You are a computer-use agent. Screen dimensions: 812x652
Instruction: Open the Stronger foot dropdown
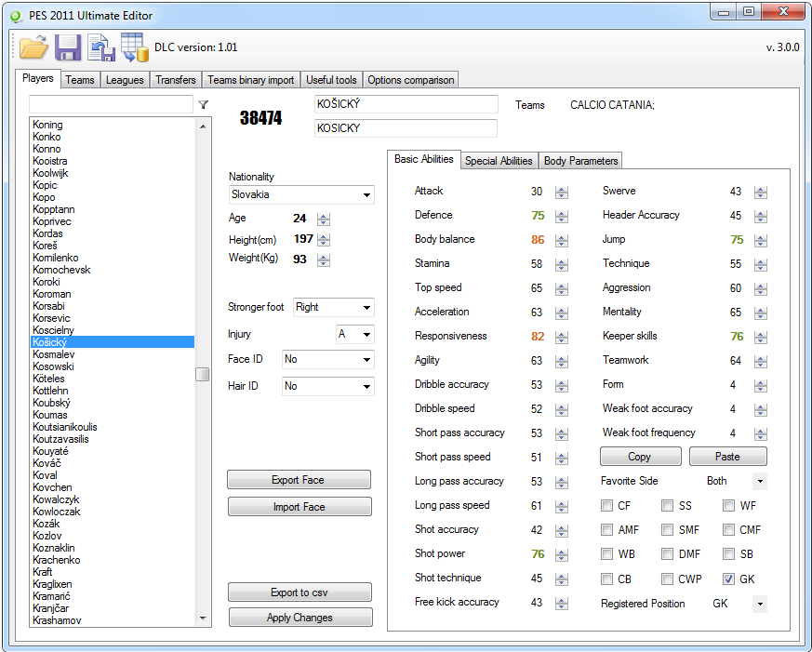tap(334, 307)
